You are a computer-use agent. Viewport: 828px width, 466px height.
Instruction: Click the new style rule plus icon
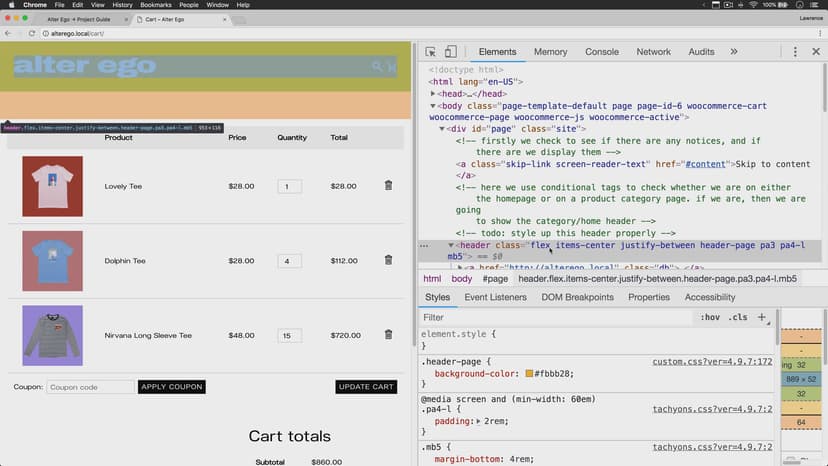click(762, 317)
